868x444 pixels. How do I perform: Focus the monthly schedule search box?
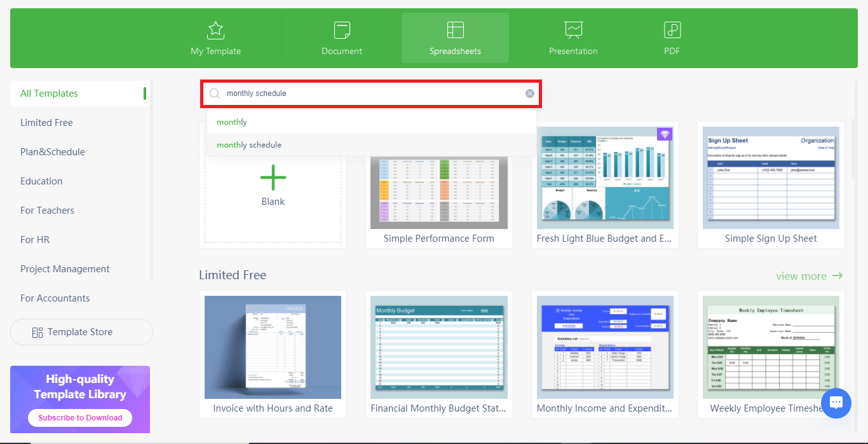(371, 94)
